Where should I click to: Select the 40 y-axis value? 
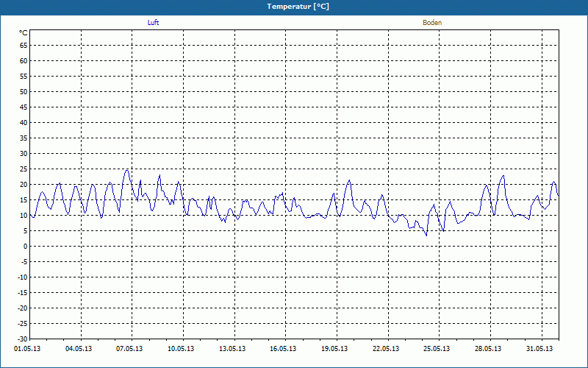[x=24, y=123]
